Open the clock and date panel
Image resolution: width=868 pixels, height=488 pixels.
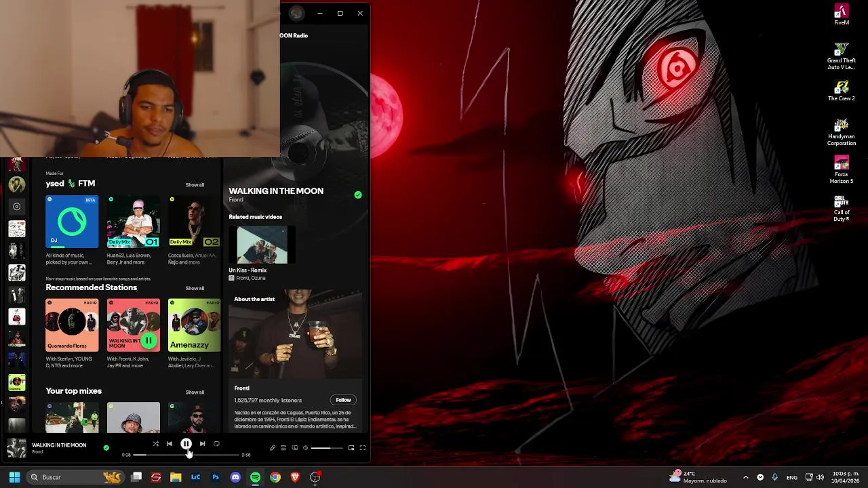click(x=846, y=477)
